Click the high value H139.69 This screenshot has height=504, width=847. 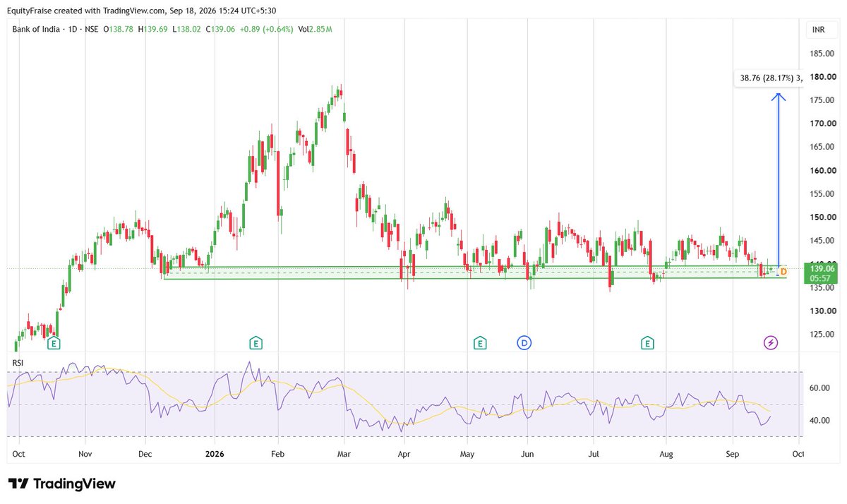(x=154, y=30)
